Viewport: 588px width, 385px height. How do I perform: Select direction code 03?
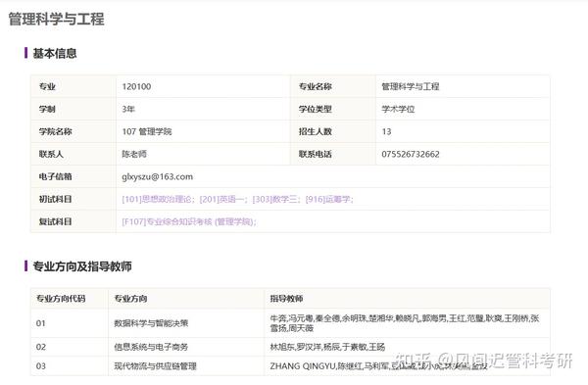41,365
